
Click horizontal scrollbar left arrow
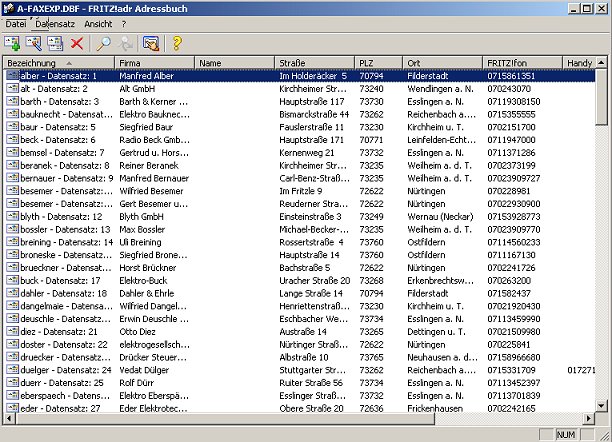(x=9, y=419)
